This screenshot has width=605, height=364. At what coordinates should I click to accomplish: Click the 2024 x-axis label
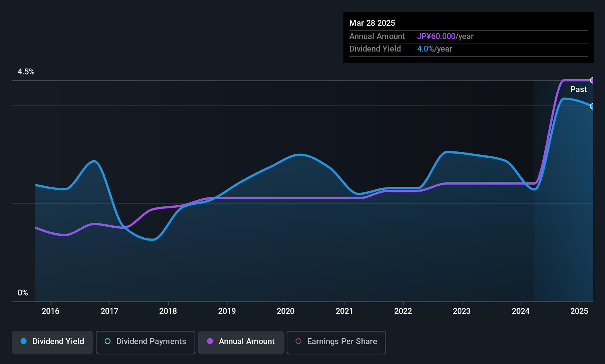pos(521,311)
